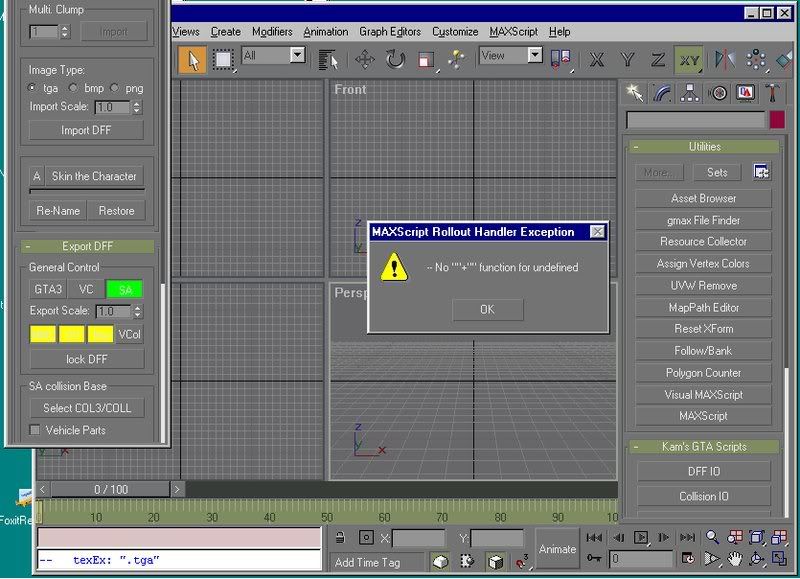Image resolution: width=800 pixels, height=579 pixels.
Task: Click the Mirror Selected Objects icon
Action: click(x=724, y=60)
